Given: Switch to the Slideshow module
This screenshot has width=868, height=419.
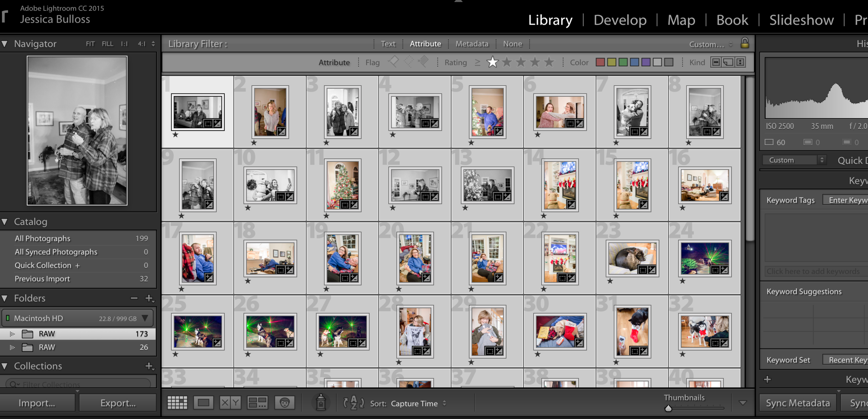Looking at the screenshot, I should (801, 20).
